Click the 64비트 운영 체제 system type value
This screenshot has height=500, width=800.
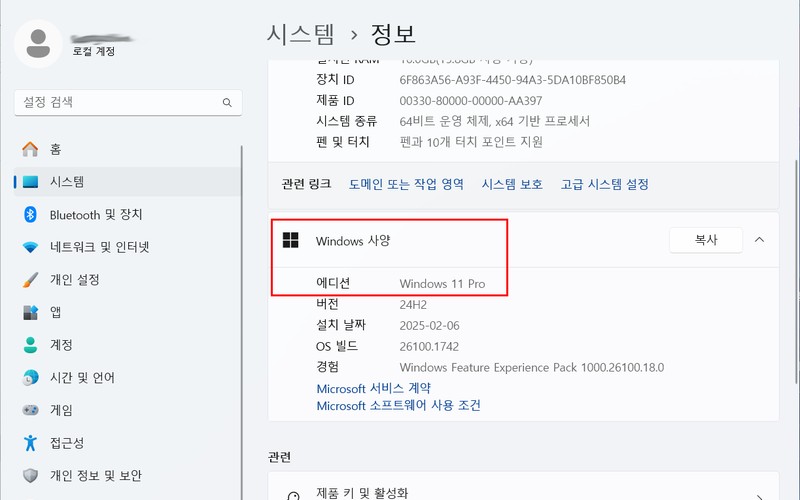[x=494, y=121]
